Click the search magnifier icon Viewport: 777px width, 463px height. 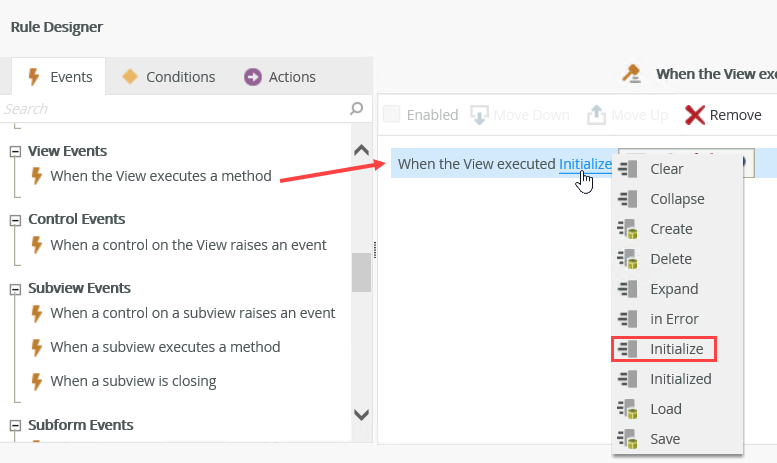357,108
